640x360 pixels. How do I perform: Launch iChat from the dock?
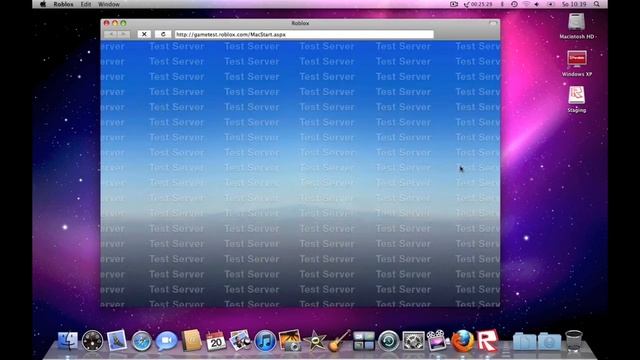pos(166,340)
